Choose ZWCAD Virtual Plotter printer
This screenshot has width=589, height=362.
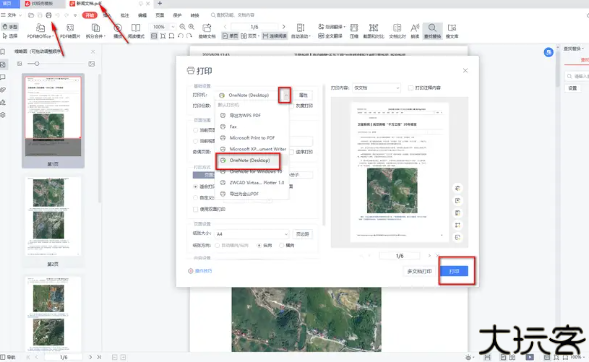tap(252, 183)
